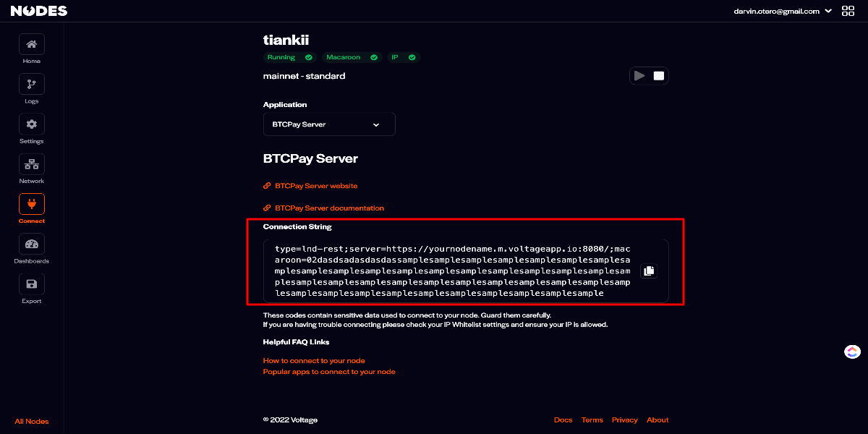The image size is (868, 434).
Task: Select the Connect plug icon
Action: [x=32, y=204]
